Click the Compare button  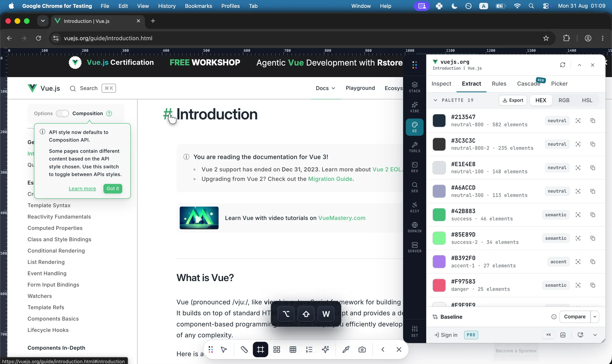(x=575, y=317)
